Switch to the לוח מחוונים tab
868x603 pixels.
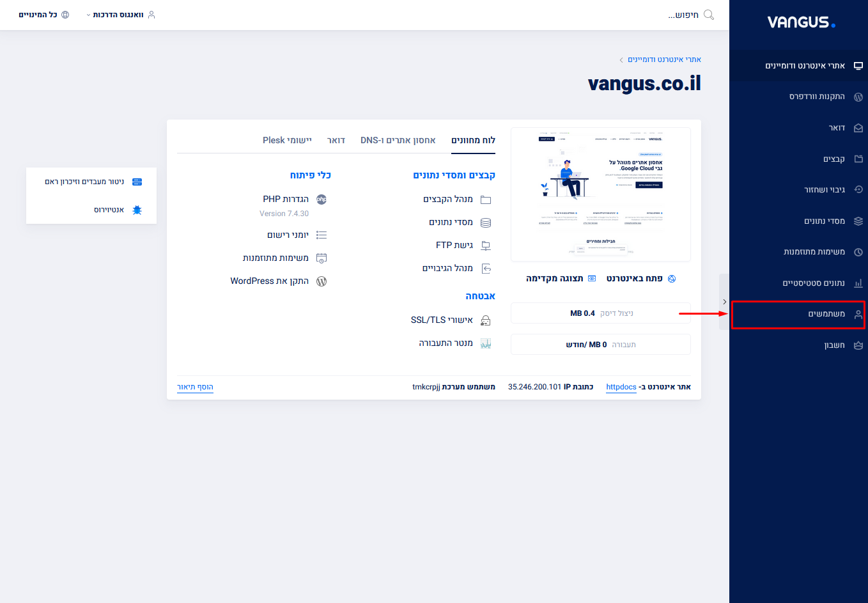(x=474, y=141)
